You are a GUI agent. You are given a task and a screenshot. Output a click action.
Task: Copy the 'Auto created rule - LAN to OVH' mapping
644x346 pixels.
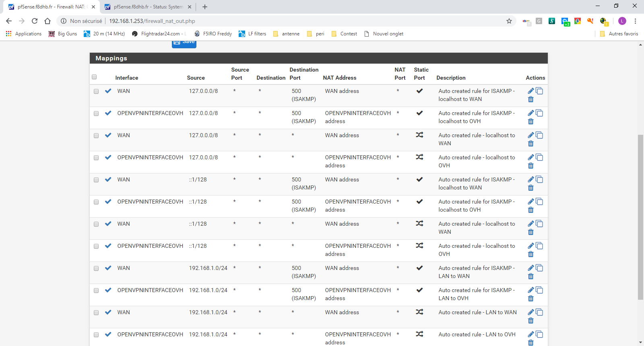[x=539, y=334]
